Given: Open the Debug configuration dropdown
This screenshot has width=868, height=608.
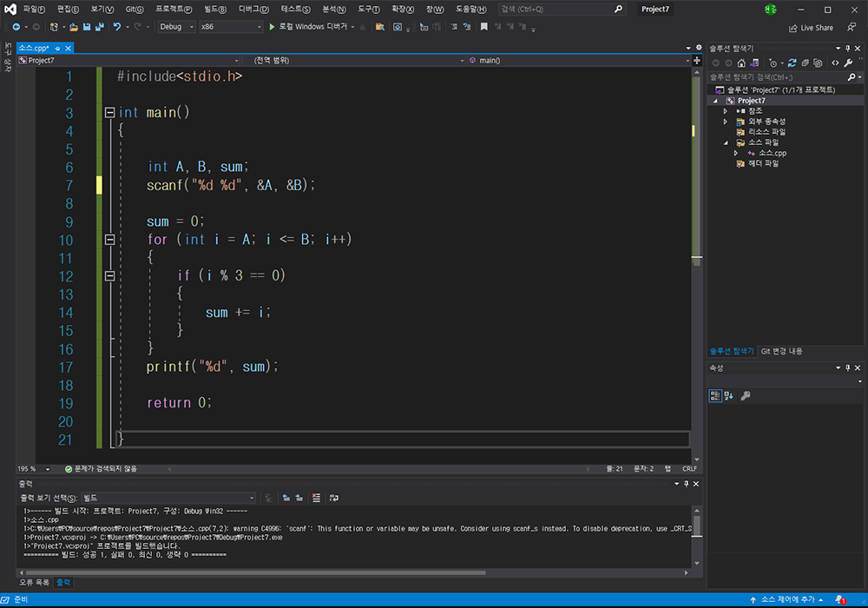Looking at the screenshot, I should (x=176, y=27).
